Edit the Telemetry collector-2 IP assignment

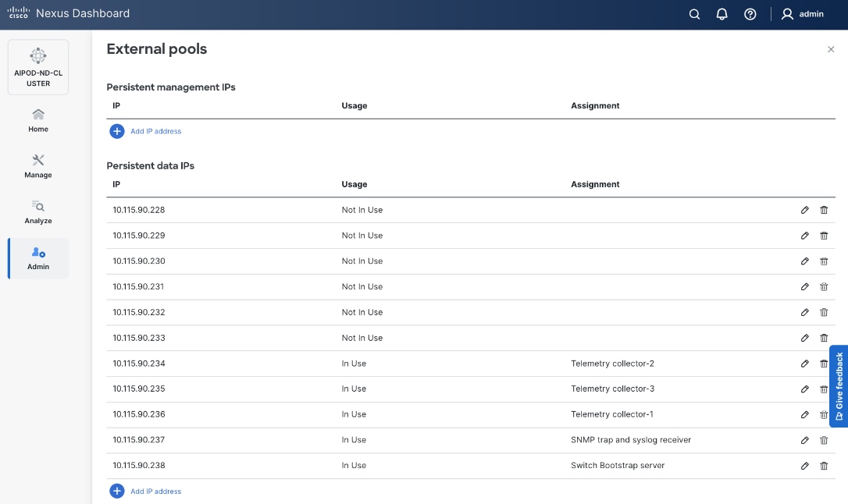tap(804, 364)
